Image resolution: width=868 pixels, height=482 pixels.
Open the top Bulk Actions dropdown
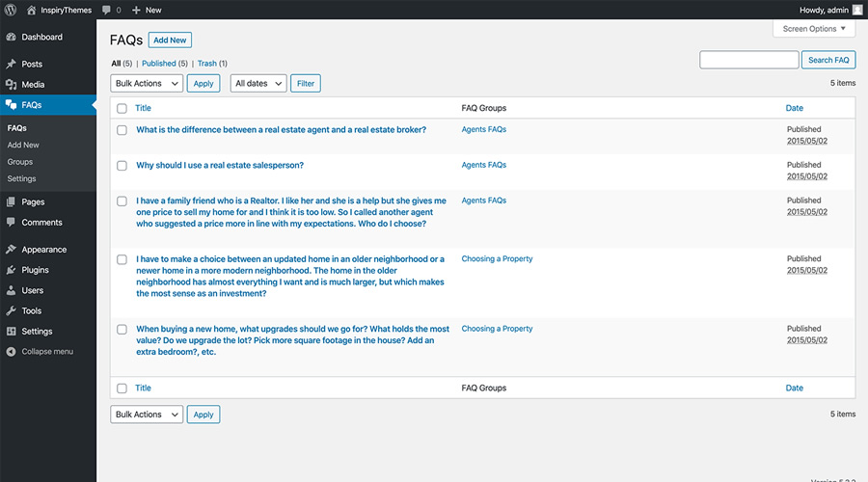click(147, 84)
